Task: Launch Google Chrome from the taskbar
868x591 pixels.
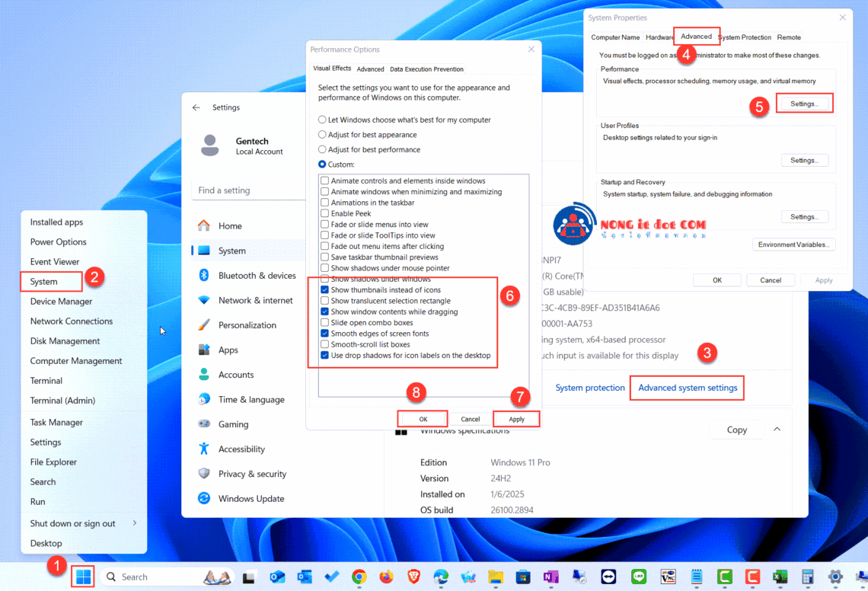Action: (359, 577)
